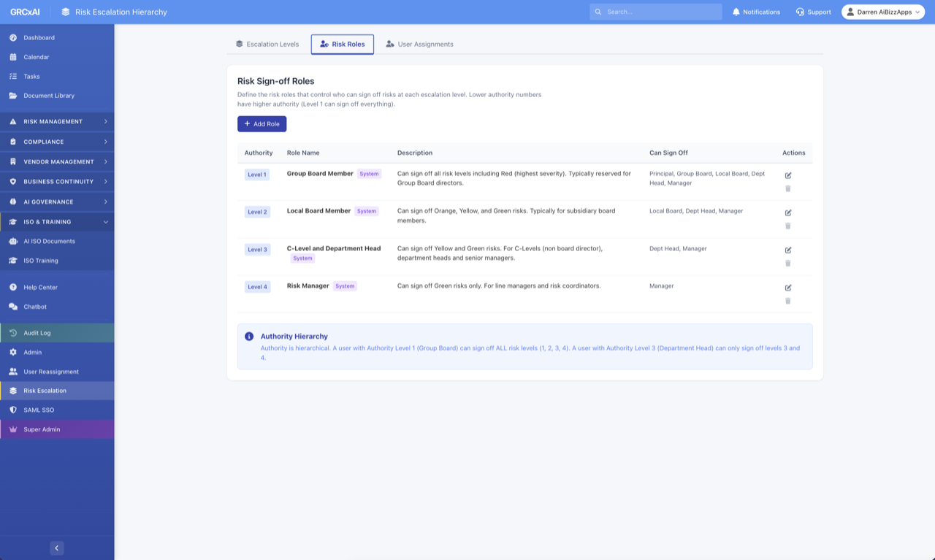The image size is (935, 560).
Task: Go to Super Admin in sidebar
Action: click(42, 429)
